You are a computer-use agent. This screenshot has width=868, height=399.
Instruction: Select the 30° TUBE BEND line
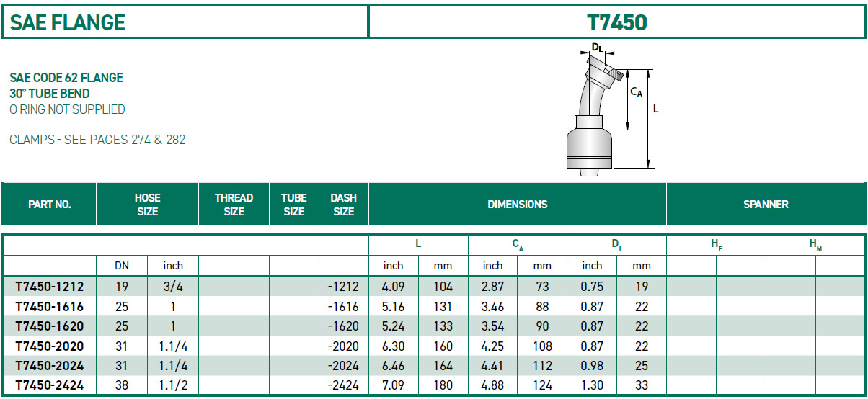(50, 94)
